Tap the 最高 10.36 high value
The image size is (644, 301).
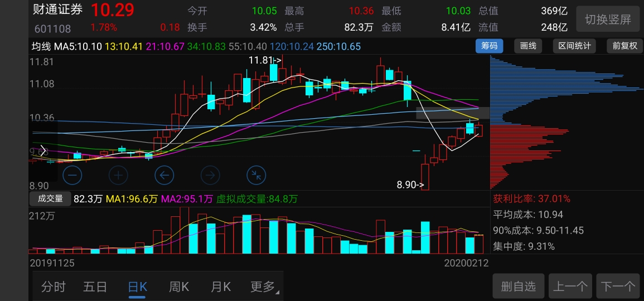pos(361,11)
